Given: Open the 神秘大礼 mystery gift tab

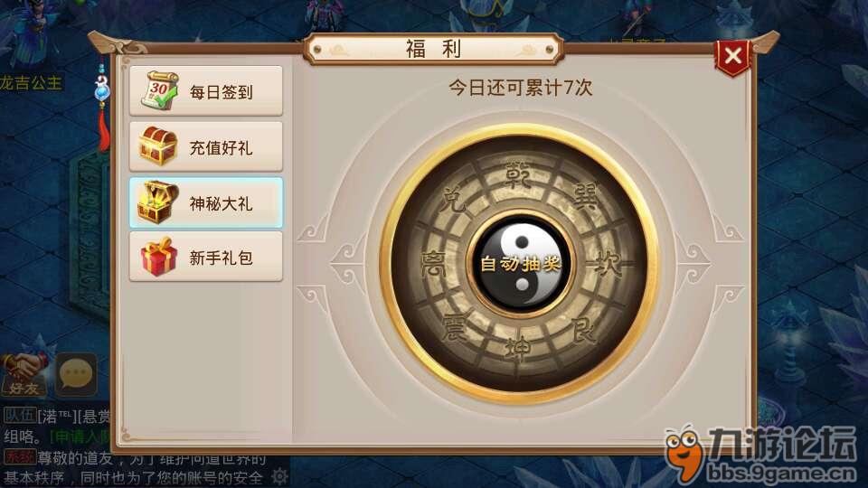Looking at the screenshot, I should coord(206,203).
